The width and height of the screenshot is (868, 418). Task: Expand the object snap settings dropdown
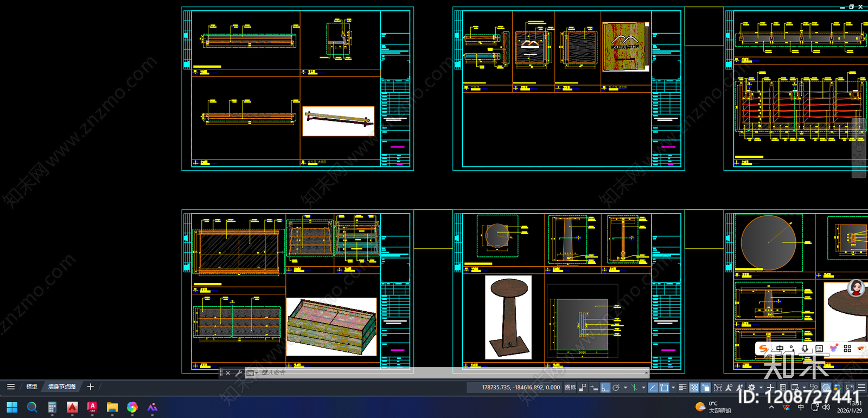[x=673, y=388]
